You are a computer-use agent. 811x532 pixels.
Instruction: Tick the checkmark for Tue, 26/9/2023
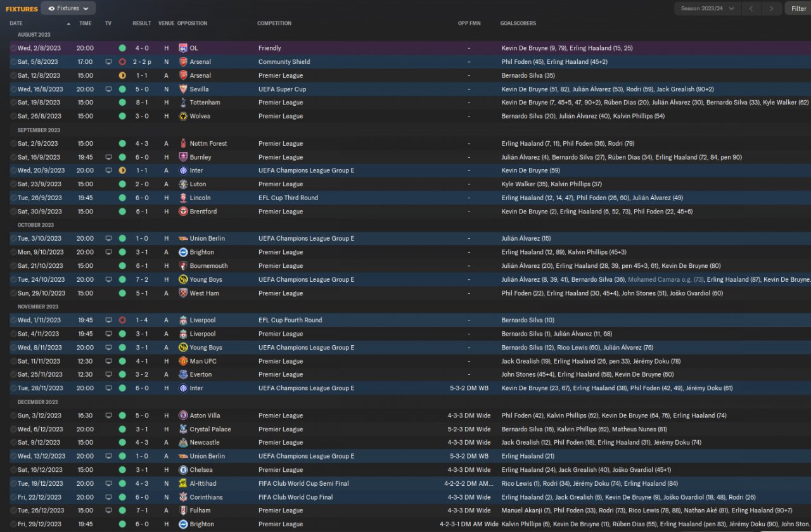tap(13, 198)
